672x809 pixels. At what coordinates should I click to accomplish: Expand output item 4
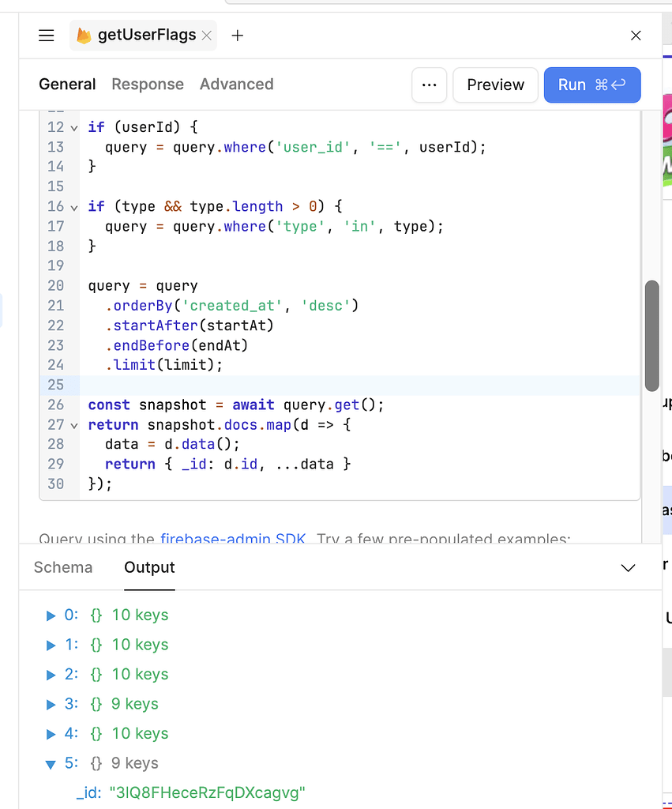click(51, 734)
